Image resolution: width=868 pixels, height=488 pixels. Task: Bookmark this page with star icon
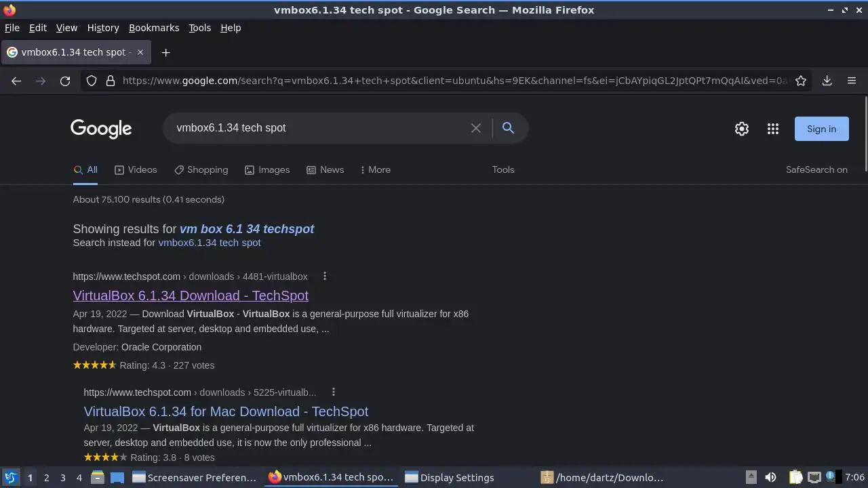click(801, 81)
